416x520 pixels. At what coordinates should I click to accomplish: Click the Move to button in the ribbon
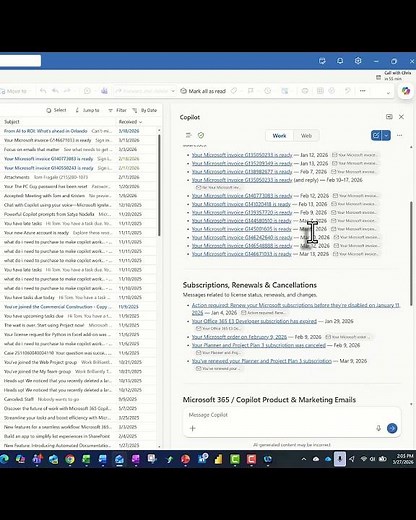click(14, 91)
